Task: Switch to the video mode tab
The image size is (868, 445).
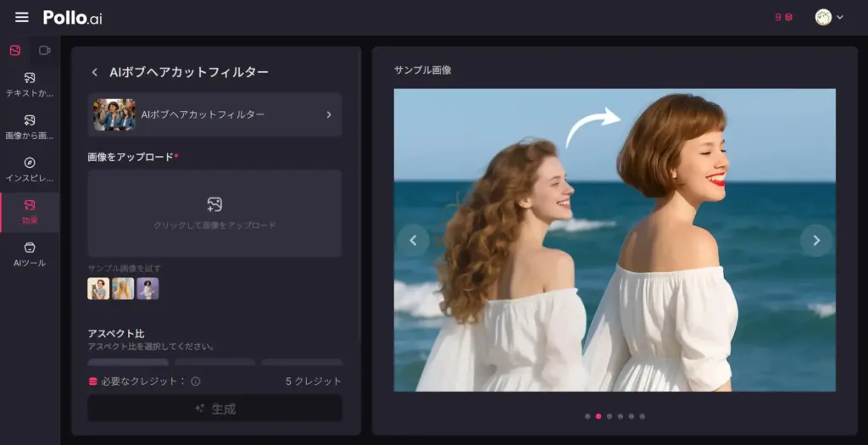Action: pos(44,50)
